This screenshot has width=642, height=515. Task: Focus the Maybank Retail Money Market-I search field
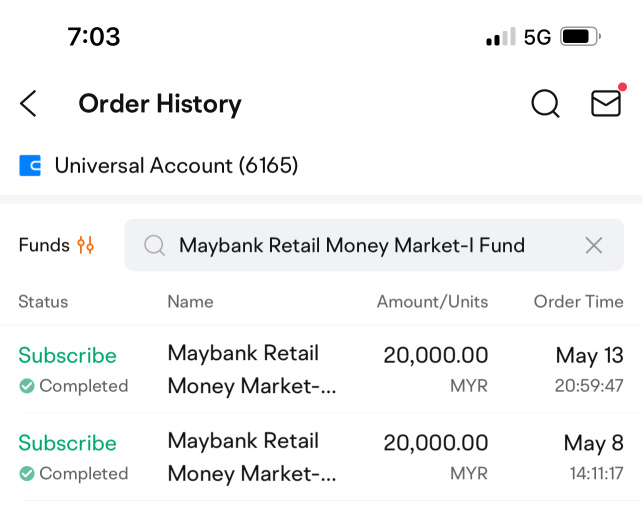coord(374,245)
